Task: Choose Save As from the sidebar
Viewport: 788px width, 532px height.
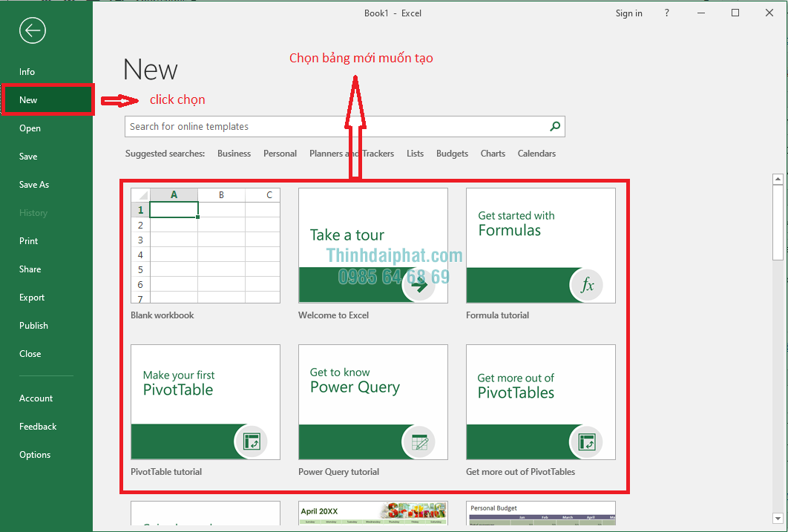Action: point(34,184)
